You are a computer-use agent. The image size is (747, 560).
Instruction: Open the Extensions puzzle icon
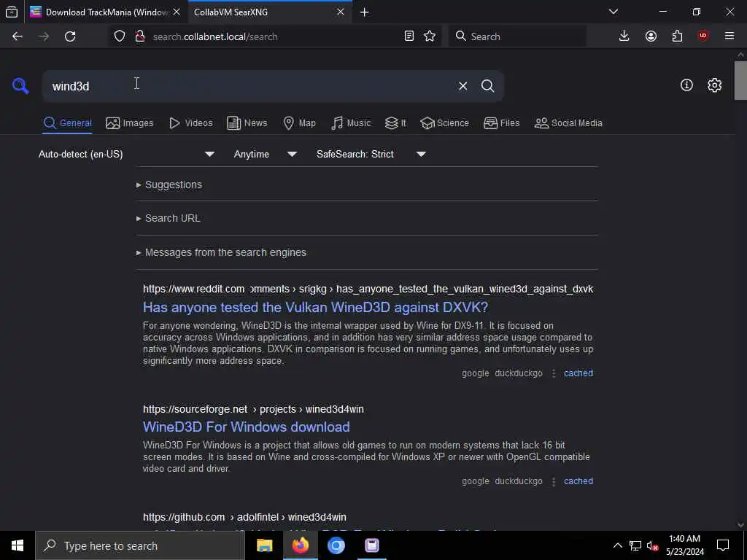coord(677,36)
